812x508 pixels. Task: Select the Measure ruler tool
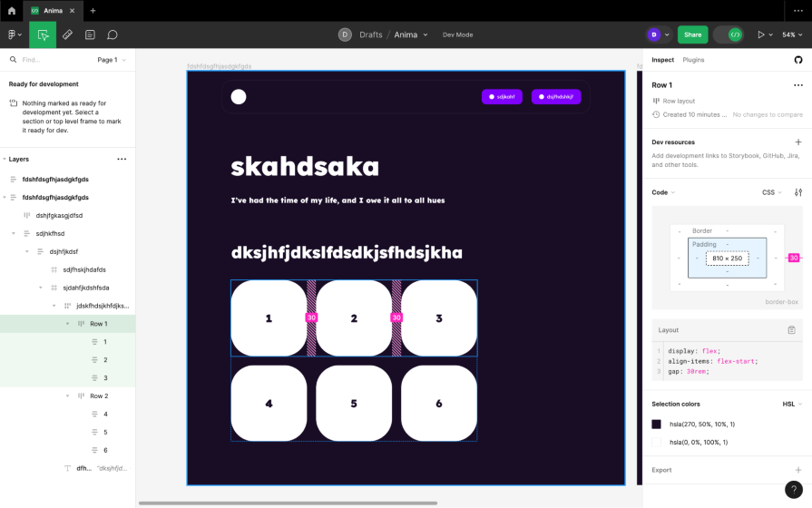(67, 34)
